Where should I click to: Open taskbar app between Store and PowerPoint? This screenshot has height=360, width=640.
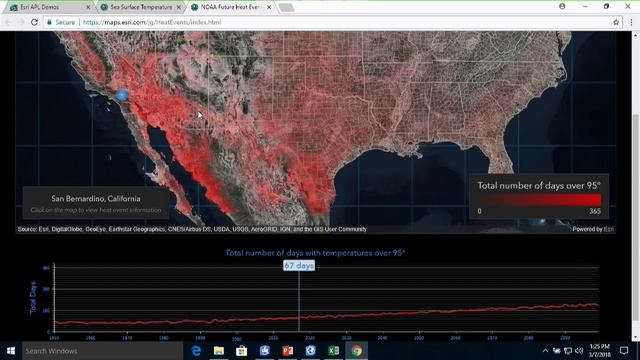click(x=264, y=351)
